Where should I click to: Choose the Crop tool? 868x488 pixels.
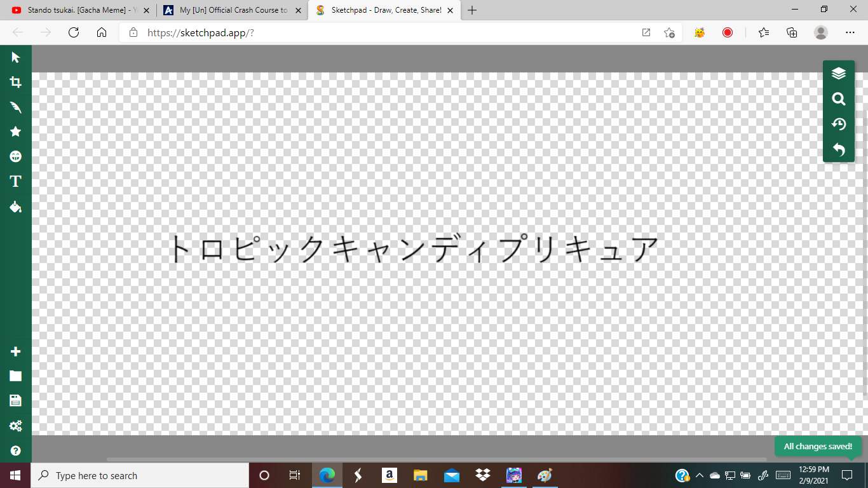click(16, 82)
